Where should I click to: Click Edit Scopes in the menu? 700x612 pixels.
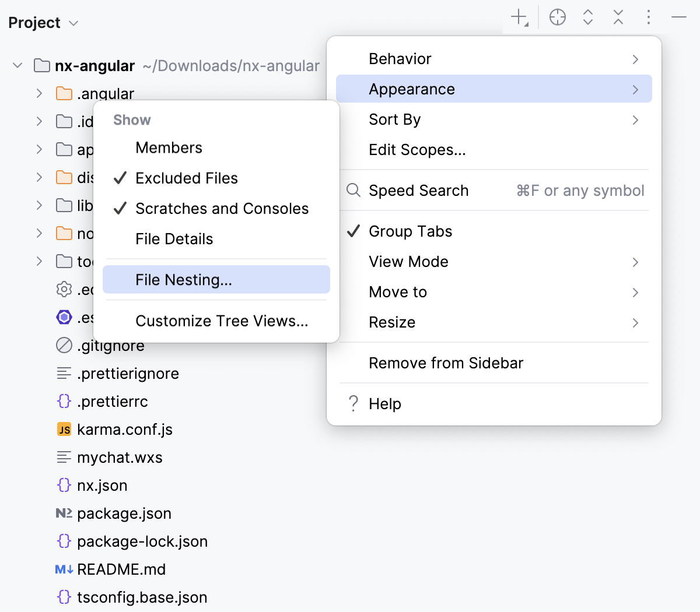click(x=417, y=150)
